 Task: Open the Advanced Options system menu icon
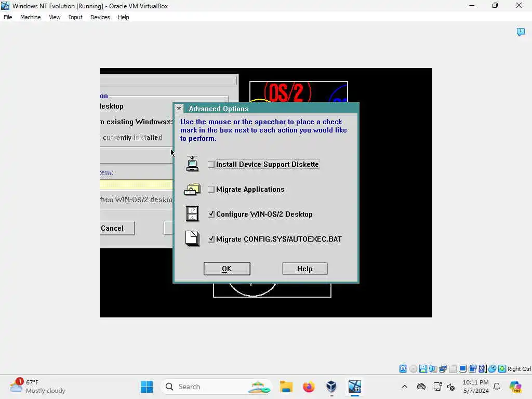(x=179, y=109)
